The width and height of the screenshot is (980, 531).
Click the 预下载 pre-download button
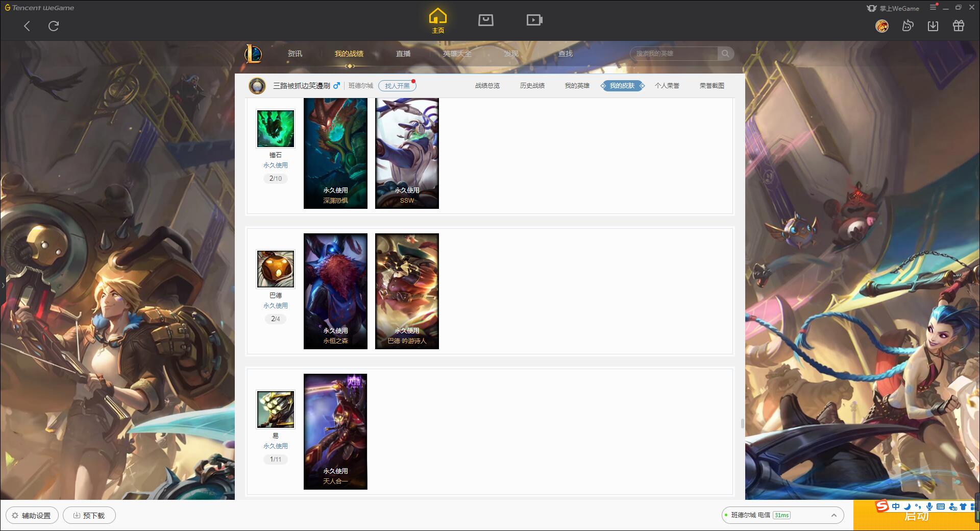[x=89, y=516]
